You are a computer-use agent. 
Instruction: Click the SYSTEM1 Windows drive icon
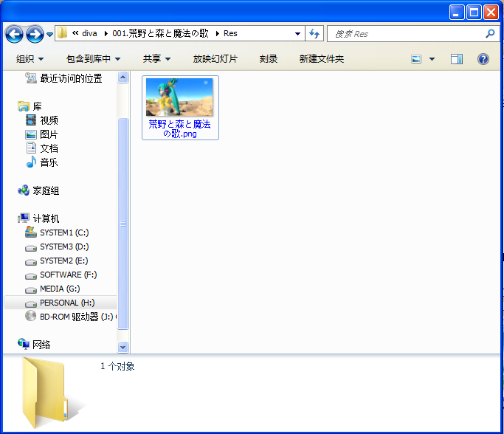[30, 232]
